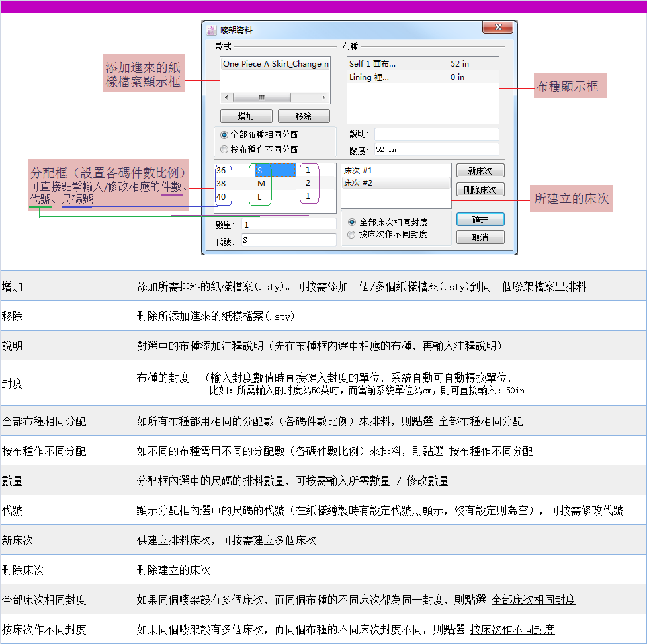Click the 數量 input field

[x=288, y=225]
